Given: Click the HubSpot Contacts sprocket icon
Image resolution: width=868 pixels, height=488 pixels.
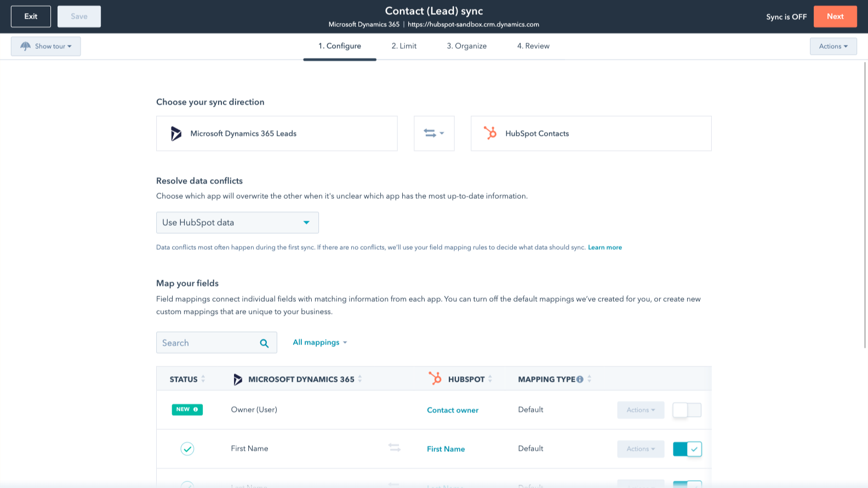Looking at the screenshot, I should point(490,133).
